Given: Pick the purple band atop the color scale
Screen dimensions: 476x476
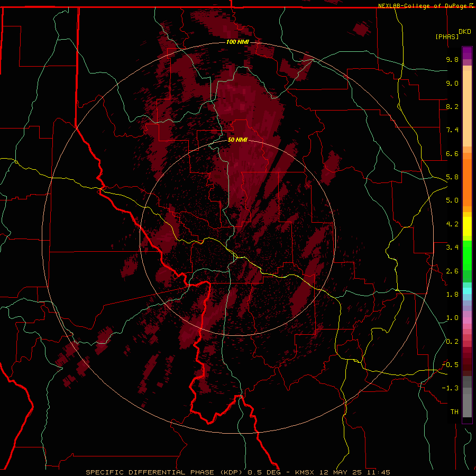Looking at the screenshot, I should pyautogui.click(x=467, y=53).
